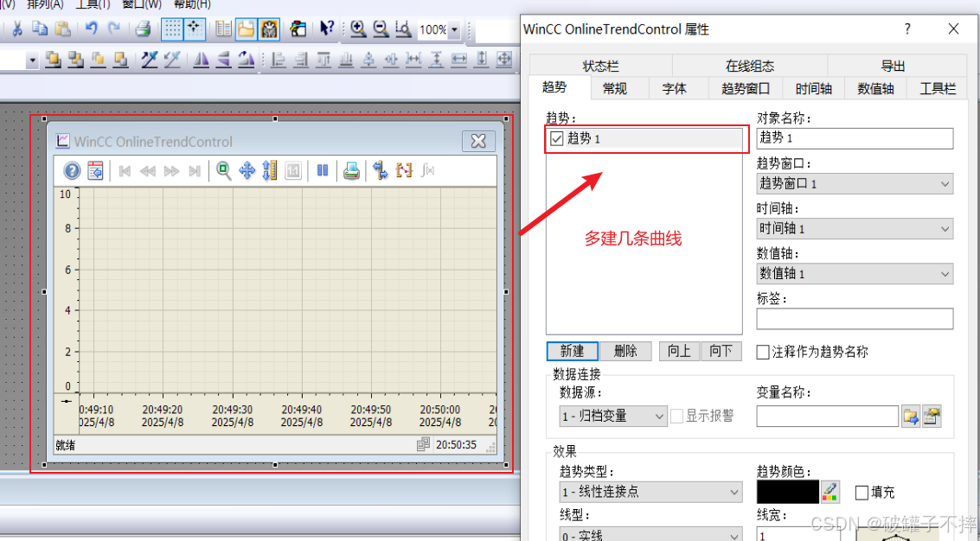
Task: Click the Cut scissors icon
Action: 17,29
